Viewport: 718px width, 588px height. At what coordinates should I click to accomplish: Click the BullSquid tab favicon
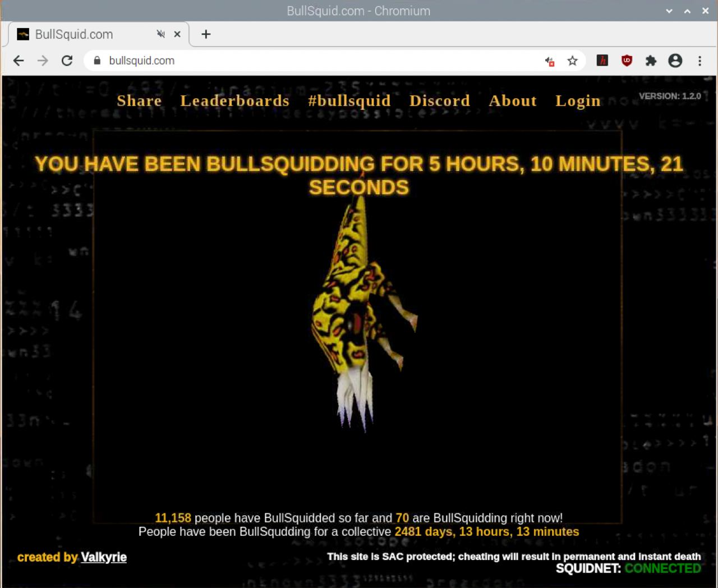tap(23, 34)
